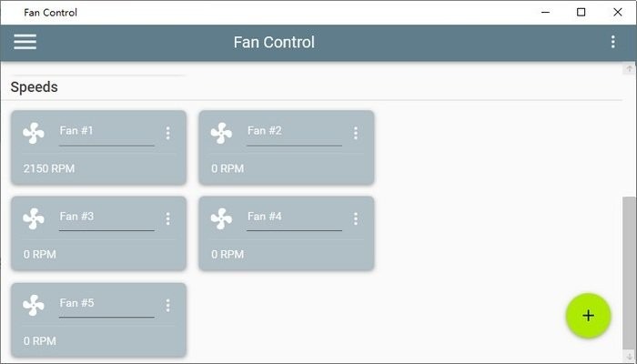This screenshot has height=364, width=637.
Task: Rename the Fan #4 name field
Action: coord(293,217)
